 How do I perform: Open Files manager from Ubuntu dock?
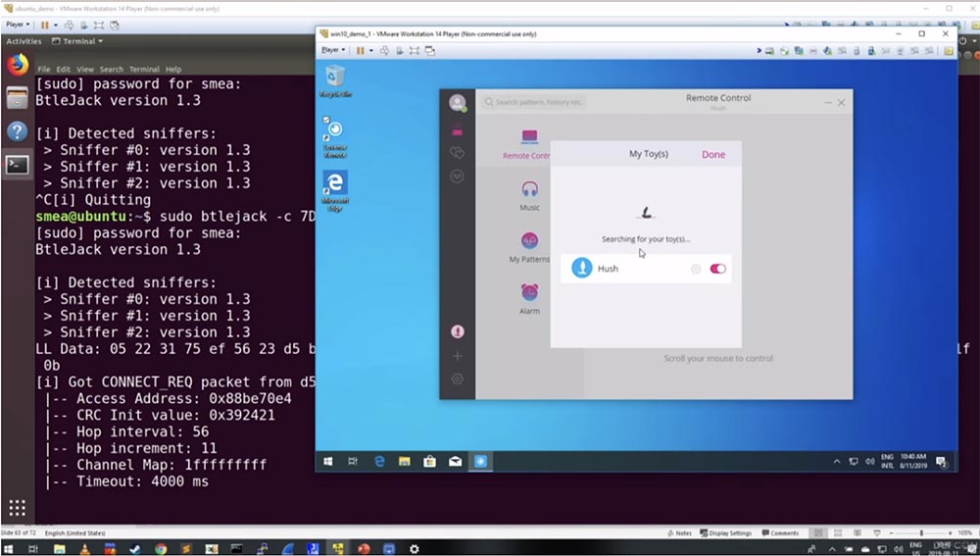(18, 97)
